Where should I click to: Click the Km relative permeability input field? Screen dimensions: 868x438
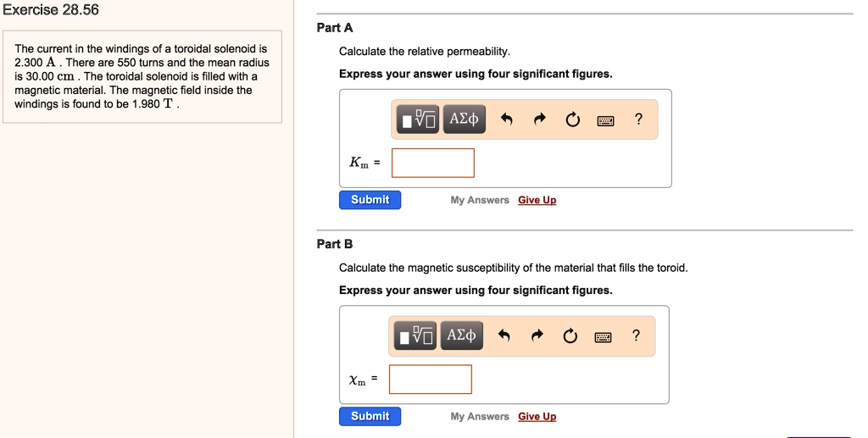pyautogui.click(x=432, y=163)
